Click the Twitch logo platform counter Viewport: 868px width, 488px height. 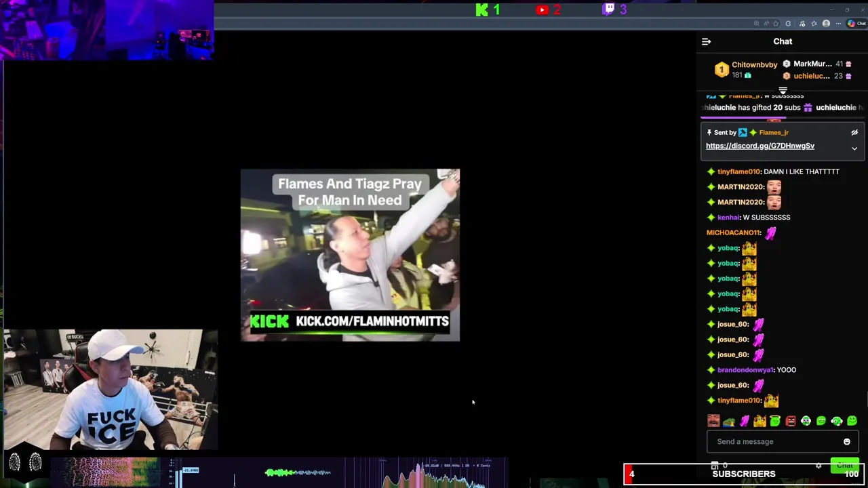tap(614, 9)
